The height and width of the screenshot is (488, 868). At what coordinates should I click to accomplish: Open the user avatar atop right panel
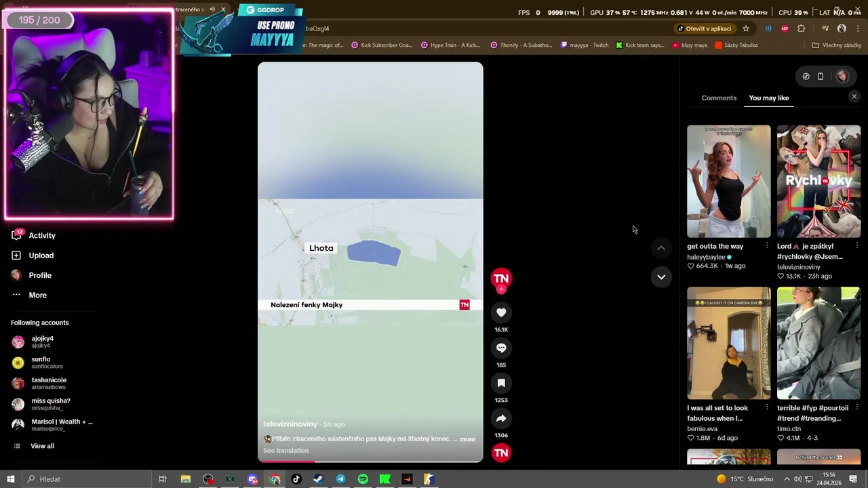tap(842, 77)
